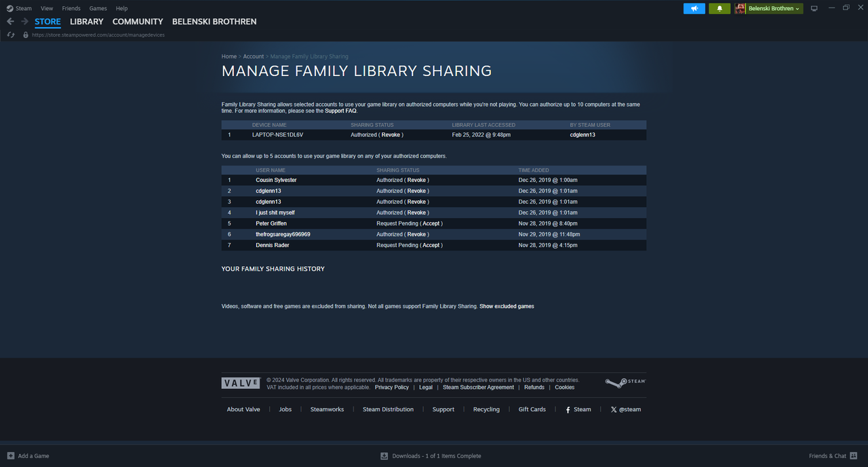Open the Steam Subscriber Agreement
This screenshot has width=868, height=467.
tap(478, 388)
